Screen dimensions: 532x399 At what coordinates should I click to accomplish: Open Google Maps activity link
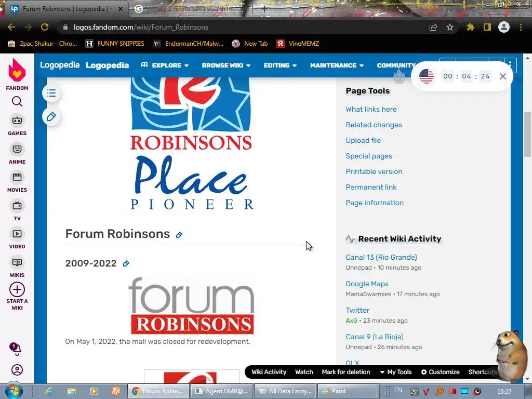coord(367,284)
